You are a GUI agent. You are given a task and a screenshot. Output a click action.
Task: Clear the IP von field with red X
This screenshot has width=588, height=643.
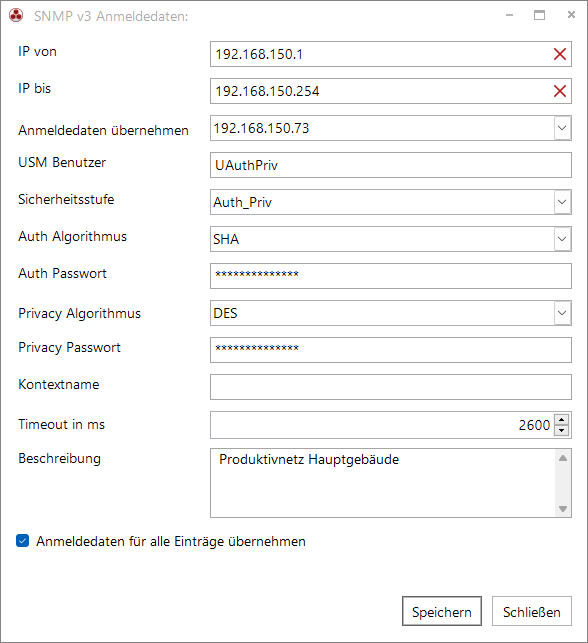(560, 54)
